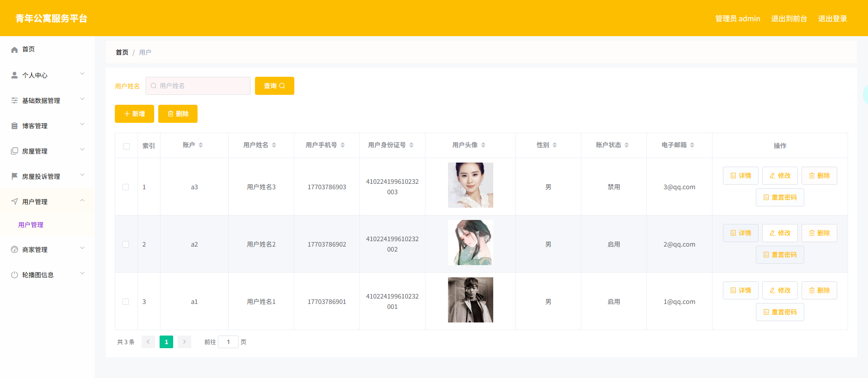The image size is (868, 378).
Task: Expand the 个人中心 menu chevron
Action: [82, 74]
